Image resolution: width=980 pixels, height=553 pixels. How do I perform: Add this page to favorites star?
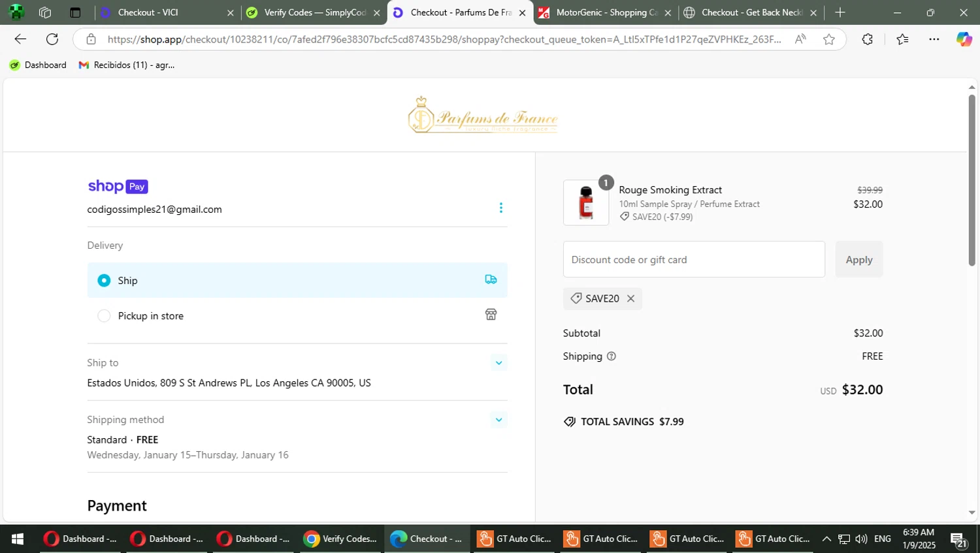click(x=829, y=39)
